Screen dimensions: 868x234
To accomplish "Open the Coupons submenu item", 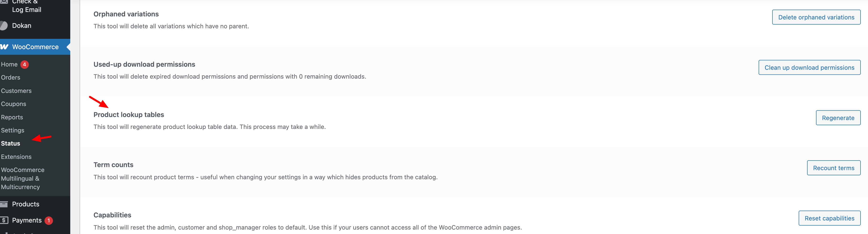I will pyautogui.click(x=14, y=104).
